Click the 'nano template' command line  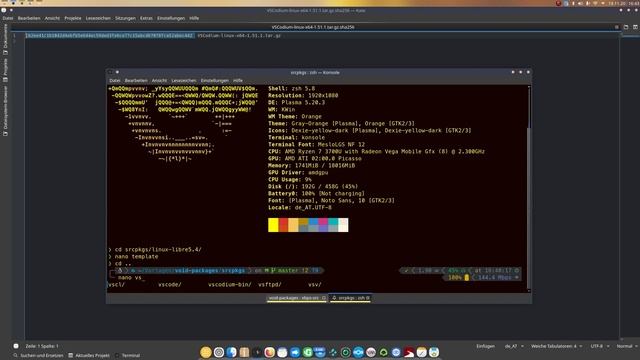click(136, 257)
